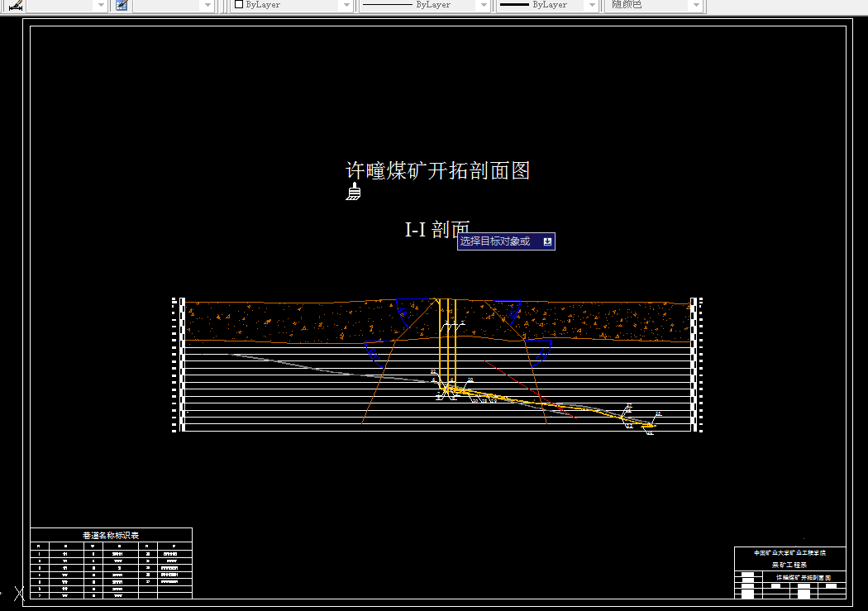Click the UCS X axis icon
This screenshot has height=611, width=868.
[x=19, y=594]
